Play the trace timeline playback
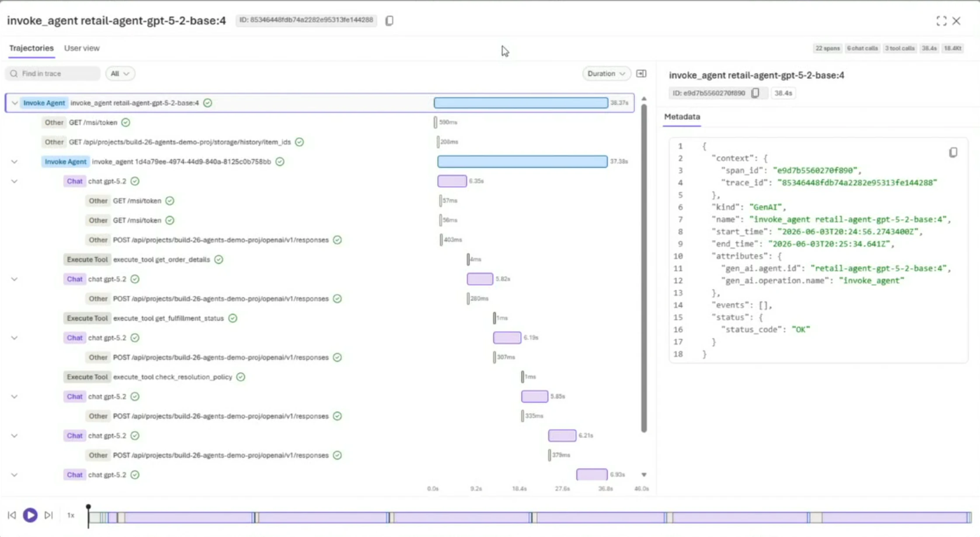This screenshot has height=537, width=980. 30,515
